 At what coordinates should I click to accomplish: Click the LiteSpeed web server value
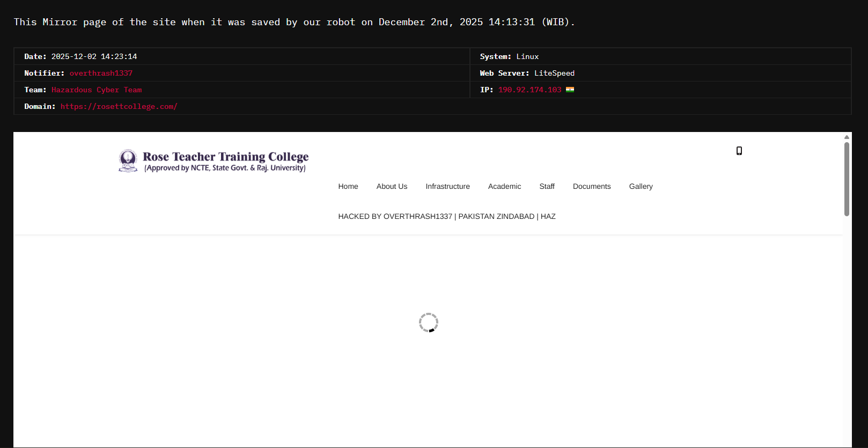[x=554, y=73]
